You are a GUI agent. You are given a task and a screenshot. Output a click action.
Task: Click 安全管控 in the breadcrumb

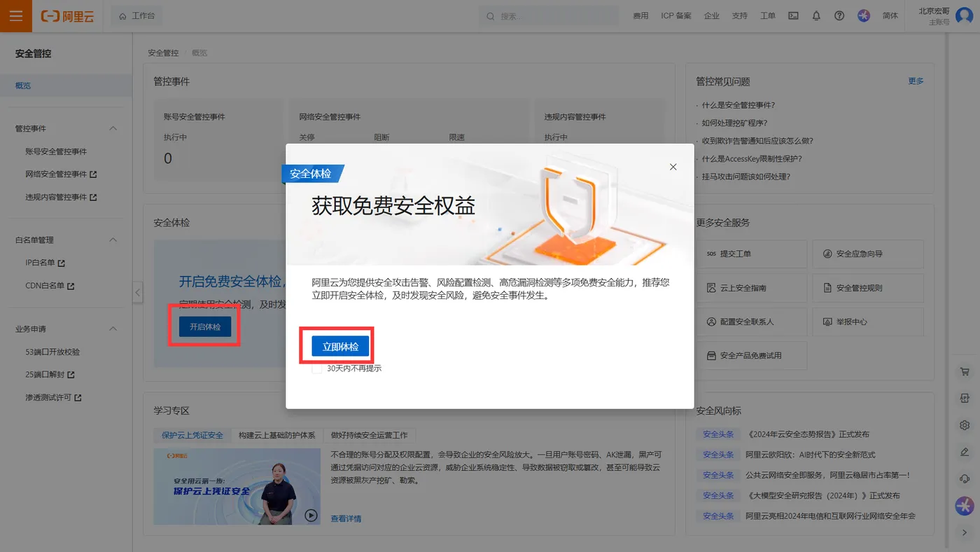tap(163, 53)
